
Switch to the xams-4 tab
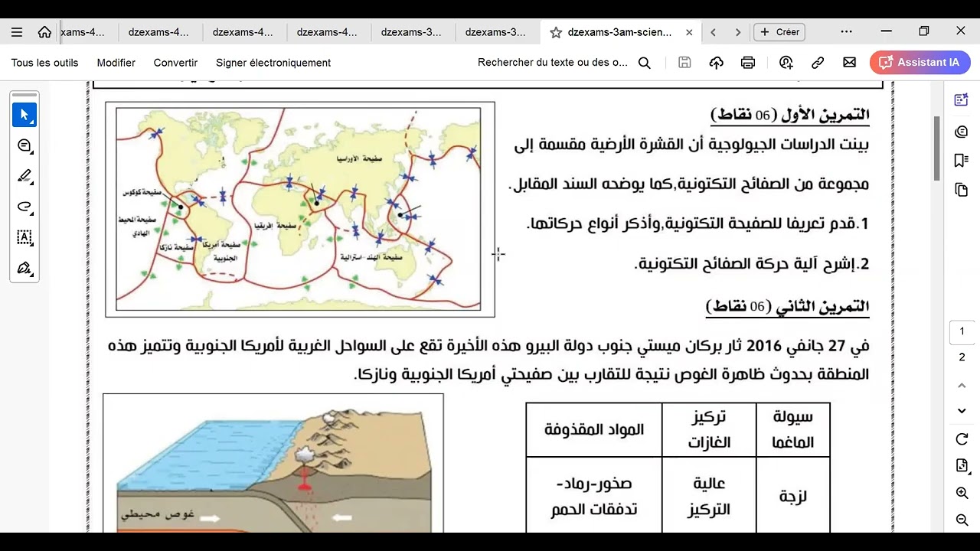click(84, 32)
